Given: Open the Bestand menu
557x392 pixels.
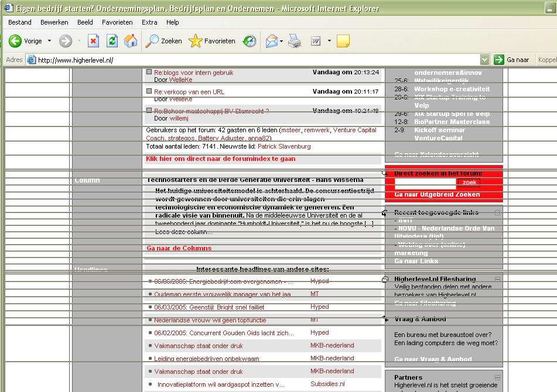Looking at the screenshot, I should point(20,22).
